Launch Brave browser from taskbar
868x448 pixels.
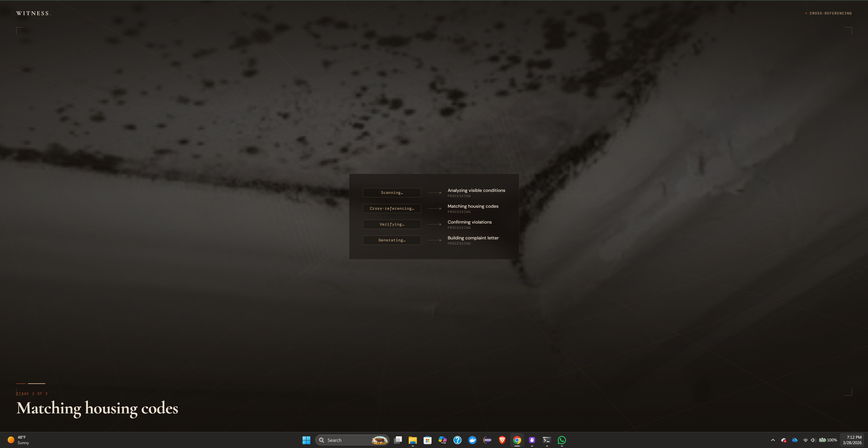502,440
